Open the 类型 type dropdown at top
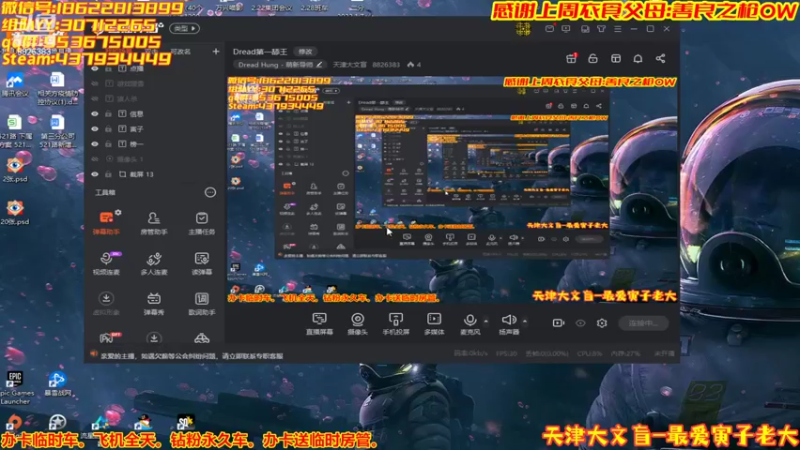Viewport: 800px width, 450px height. click(x=184, y=29)
